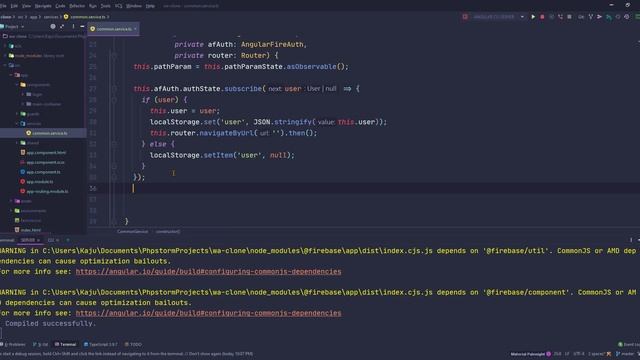Run the Angular CLI Server configuration
This screenshot has height=360, width=640.
(x=533, y=17)
